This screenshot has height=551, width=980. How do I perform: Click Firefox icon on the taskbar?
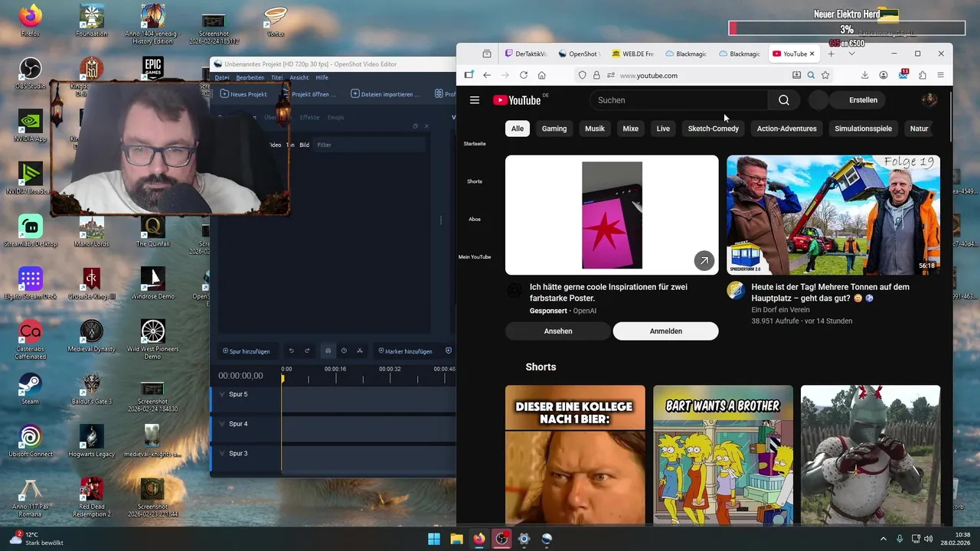tap(479, 539)
